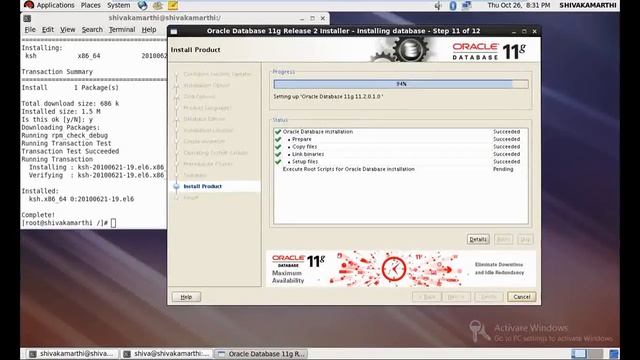Open the Places menu in top panel
The height and width of the screenshot is (360, 640).
point(90,5)
